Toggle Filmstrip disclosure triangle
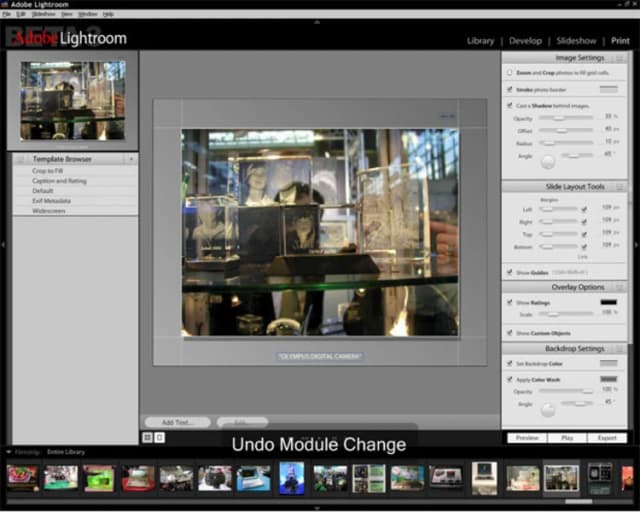 (x=9, y=452)
